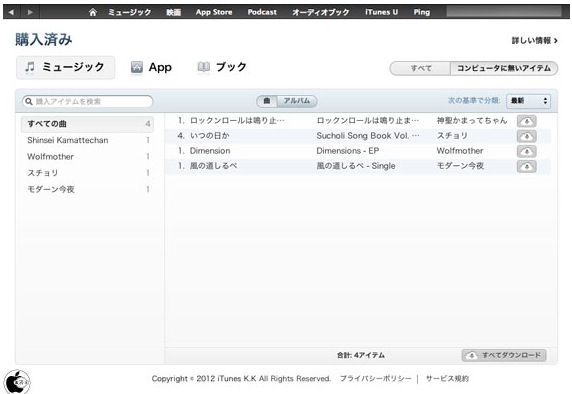
Task: Click the 購入アイテムを検索 search field
Action: point(88,101)
